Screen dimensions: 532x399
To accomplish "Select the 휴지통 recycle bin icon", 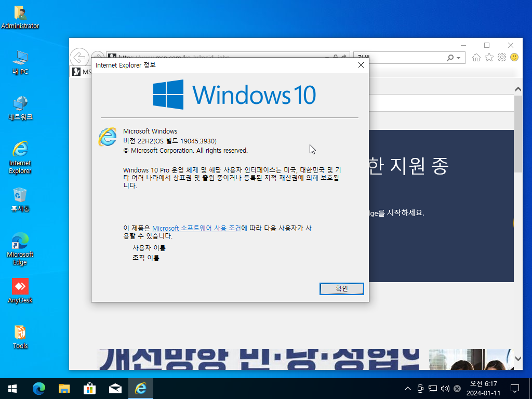I will (20, 200).
